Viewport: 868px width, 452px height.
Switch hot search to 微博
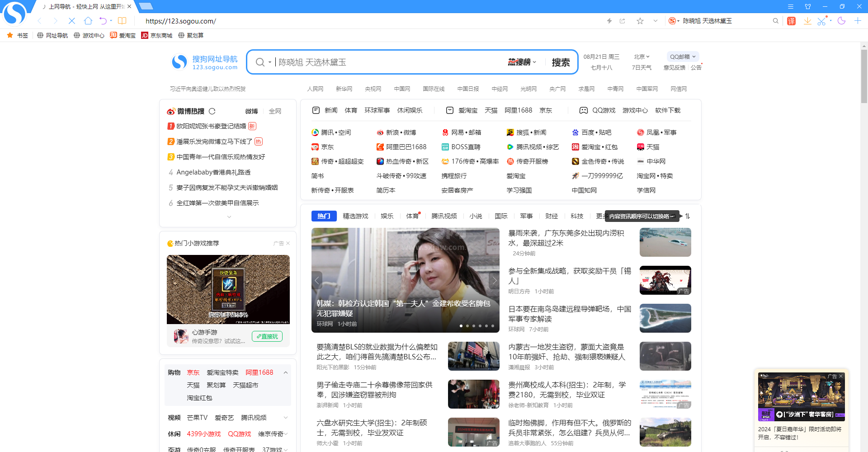(251, 111)
